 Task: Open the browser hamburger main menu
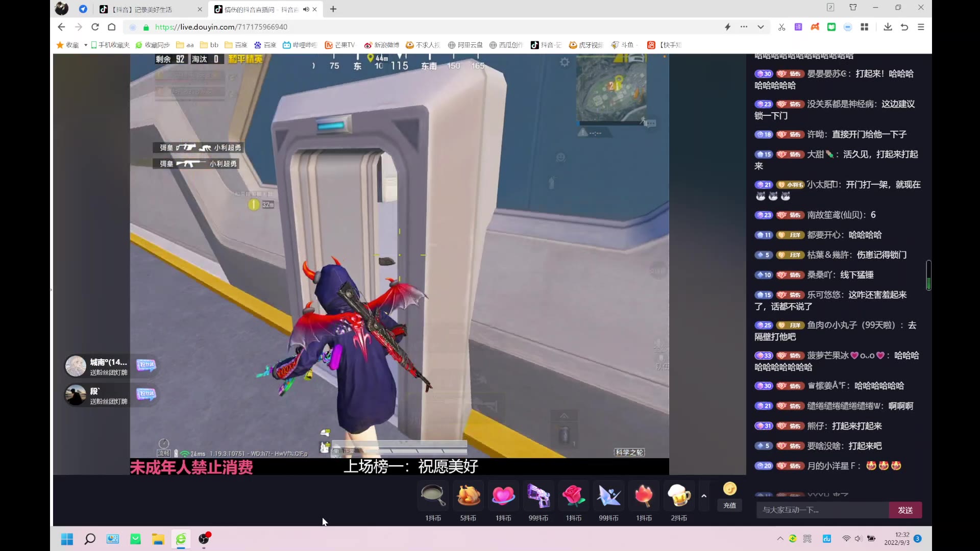pos(921,27)
